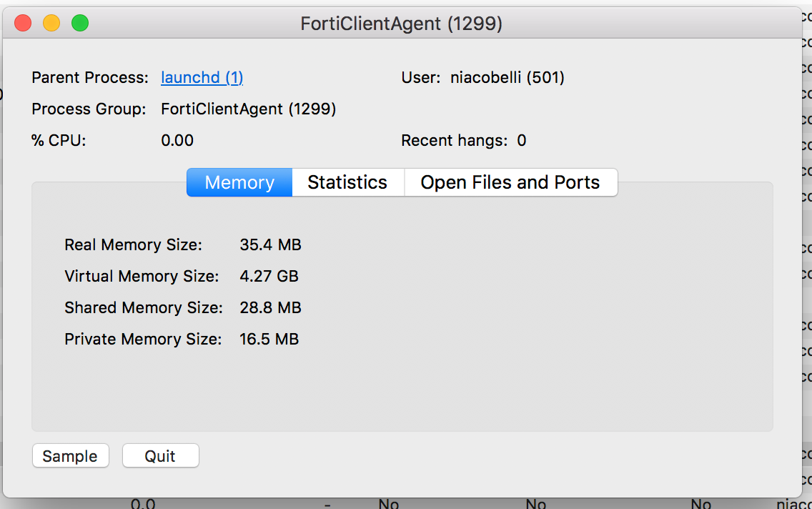This screenshot has height=509, width=812.
Task: Click the Virtual Memory Size label
Action: coord(142,276)
